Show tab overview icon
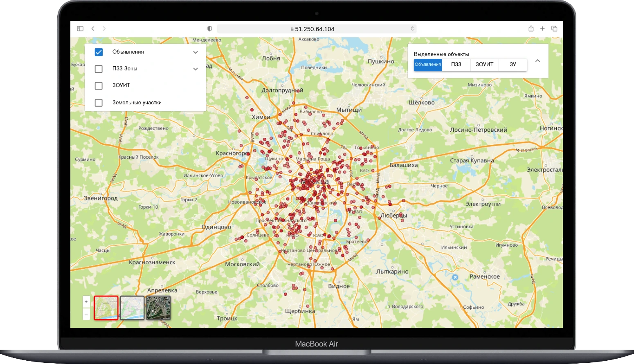Viewport: 634px width, 364px height. [x=554, y=29]
